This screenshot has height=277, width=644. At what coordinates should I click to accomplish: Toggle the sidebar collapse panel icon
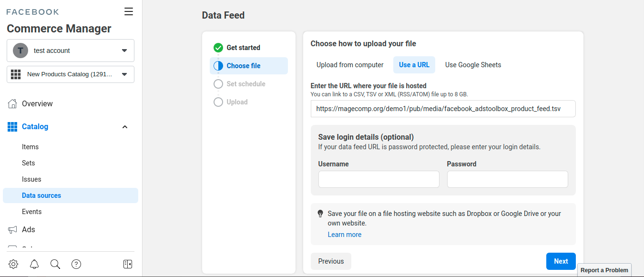(127, 264)
